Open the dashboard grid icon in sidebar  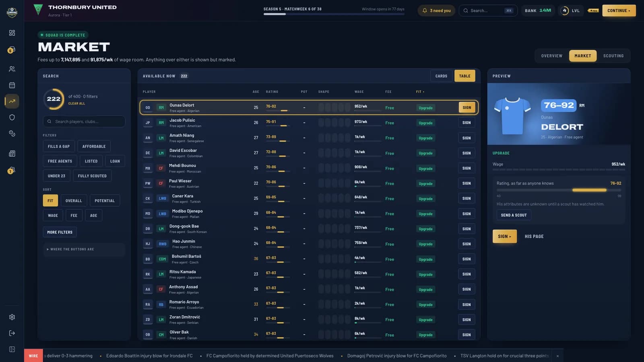[12, 33]
